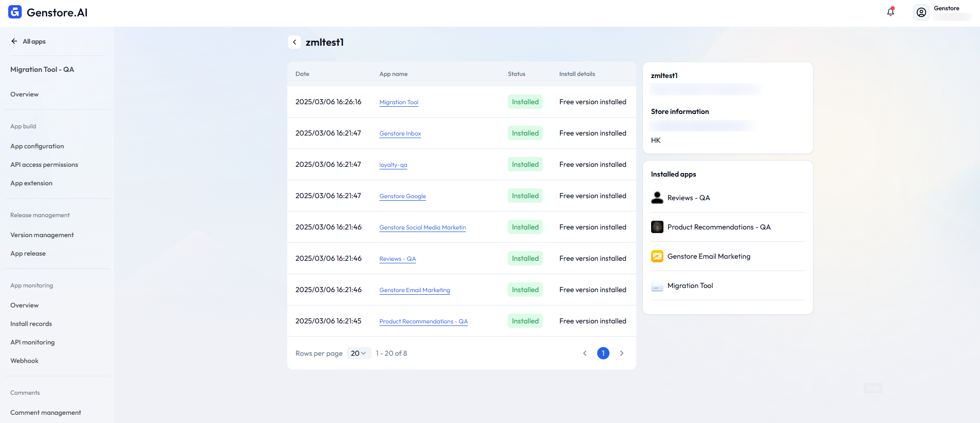Image resolution: width=980 pixels, height=423 pixels.
Task: Open the Reviews - QA link in table
Action: pyautogui.click(x=398, y=259)
